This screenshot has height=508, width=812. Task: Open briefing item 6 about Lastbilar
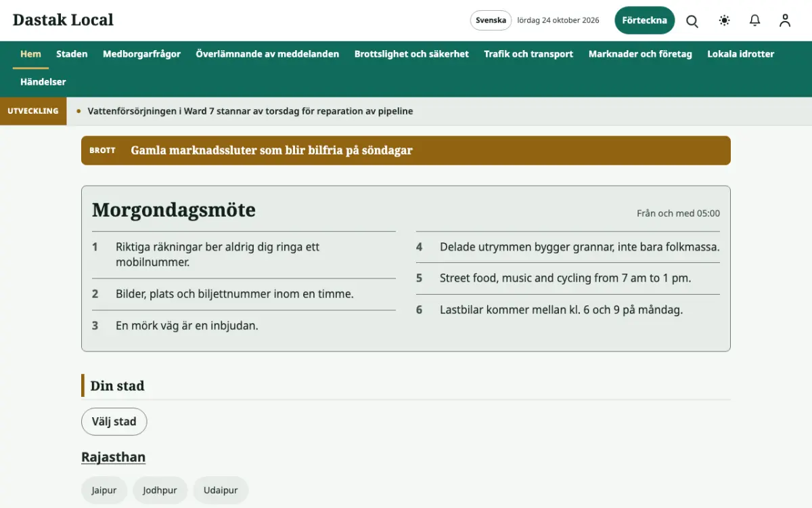coord(568,310)
